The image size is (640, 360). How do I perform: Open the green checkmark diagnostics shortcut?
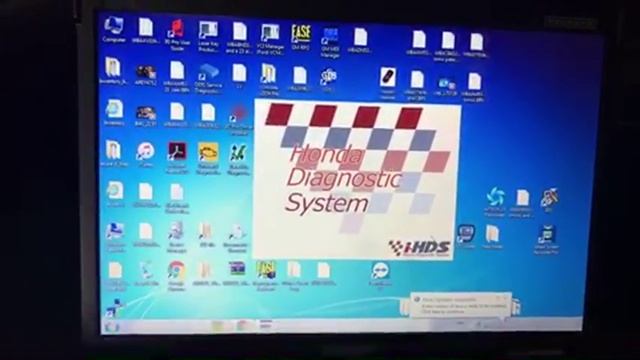[x=238, y=159]
